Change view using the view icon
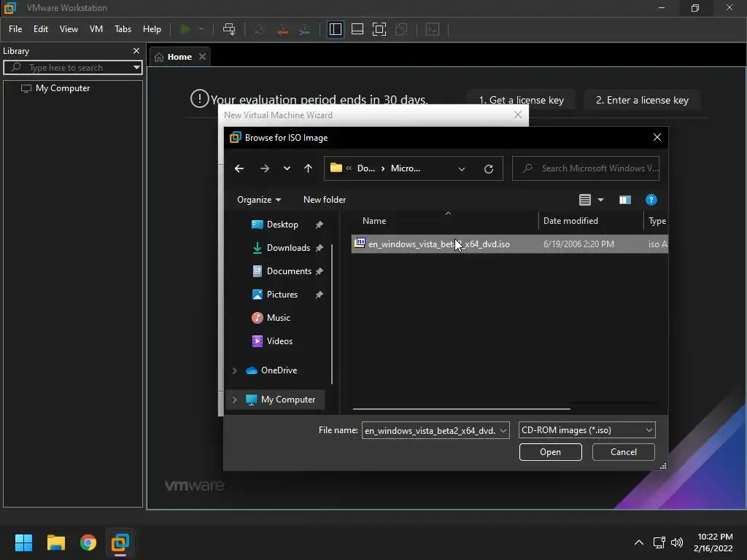 (x=585, y=200)
